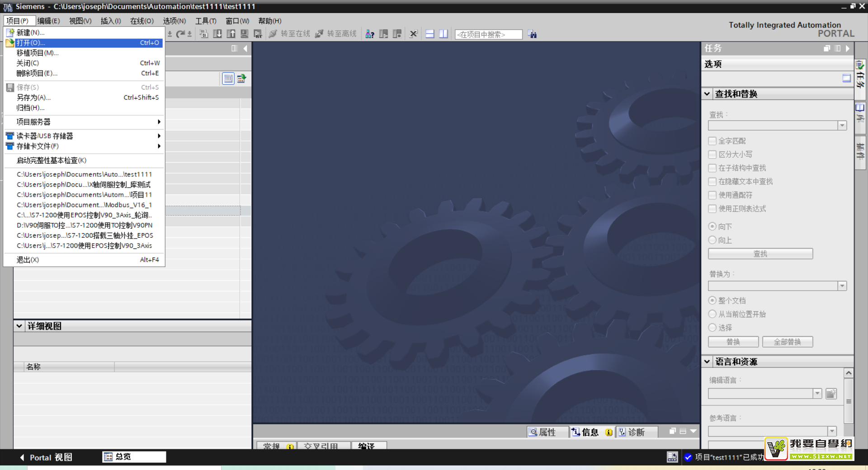Click the 全部替换 button

(x=787, y=342)
